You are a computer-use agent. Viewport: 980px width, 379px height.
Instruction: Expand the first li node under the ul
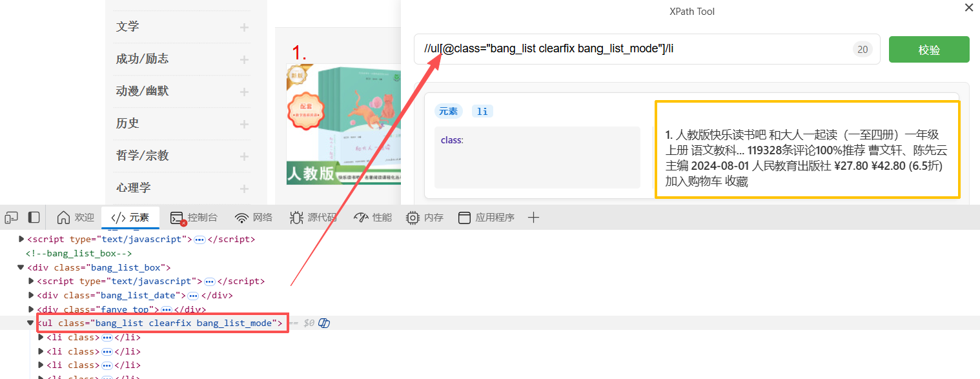(x=41, y=337)
